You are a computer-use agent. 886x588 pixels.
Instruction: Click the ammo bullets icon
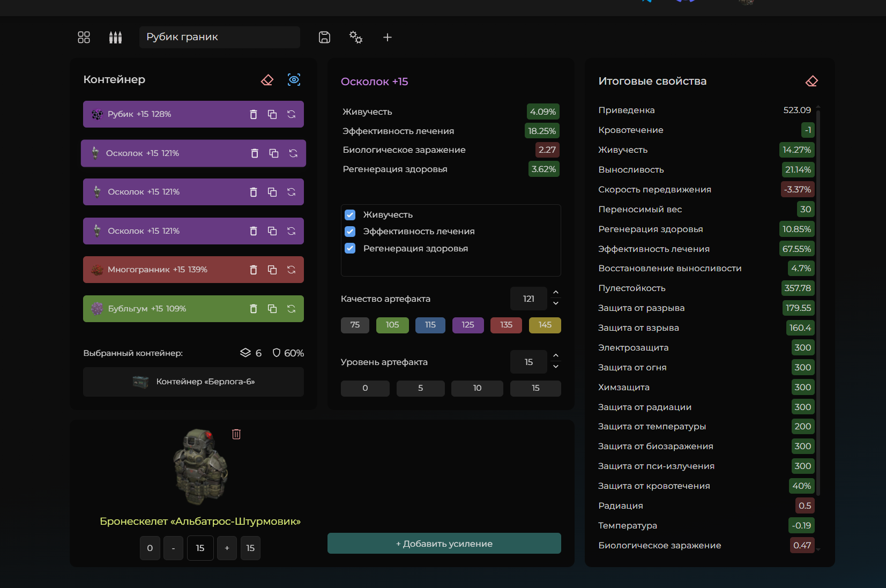(115, 37)
